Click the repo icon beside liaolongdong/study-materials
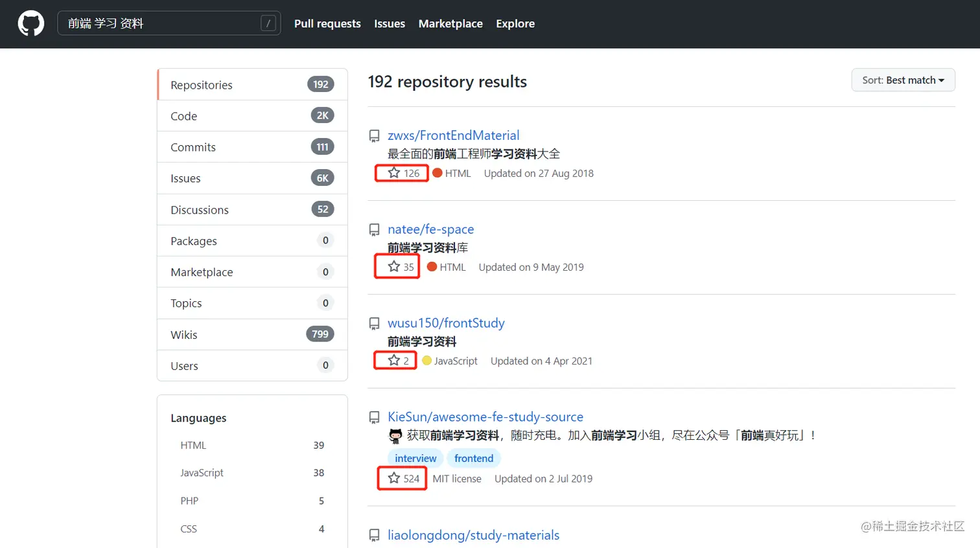This screenshot has width=980, height=548. tap(375, 536)
